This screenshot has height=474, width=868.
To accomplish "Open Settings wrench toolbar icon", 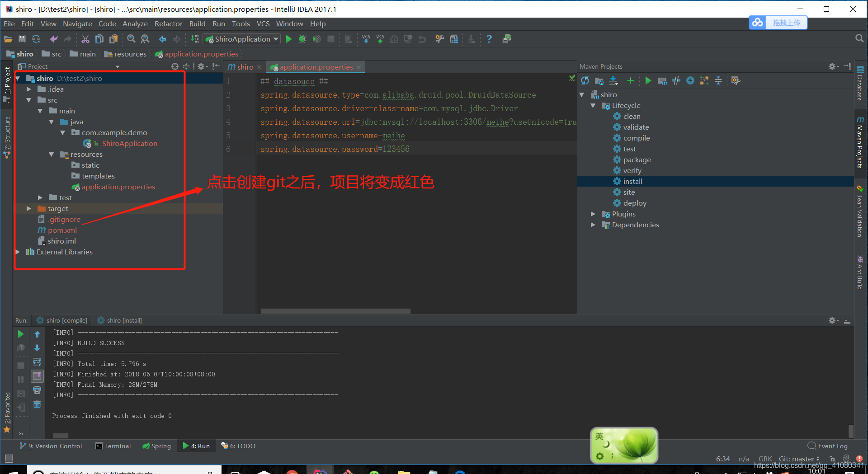I will tap(439, 39).
